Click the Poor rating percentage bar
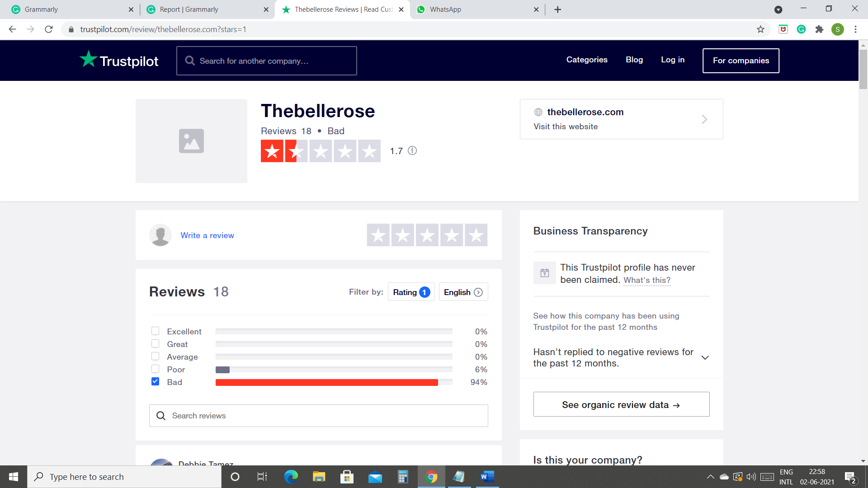This screenshot has height=488, width=868. [x=334, y=370]
